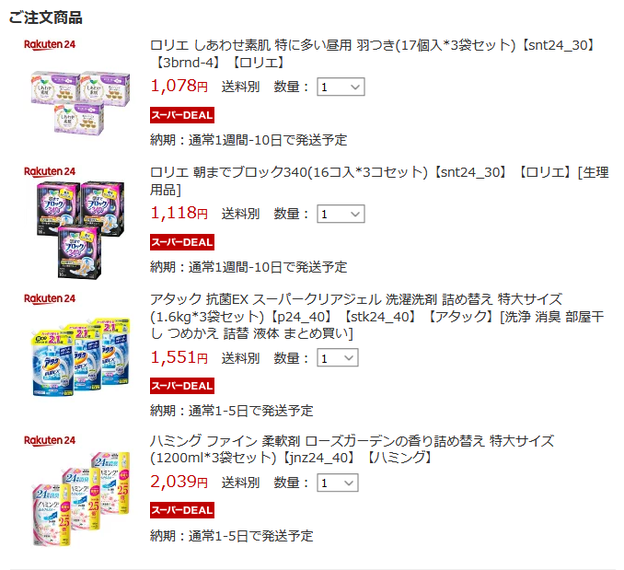Click the Rakuten 24 logo above the Humming softener
624x570 pixels.
(50, 440)
